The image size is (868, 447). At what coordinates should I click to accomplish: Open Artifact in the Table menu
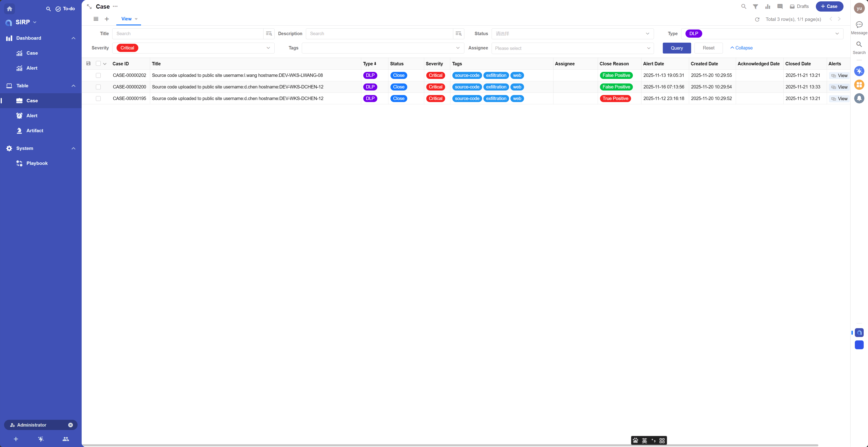(35, 131)
